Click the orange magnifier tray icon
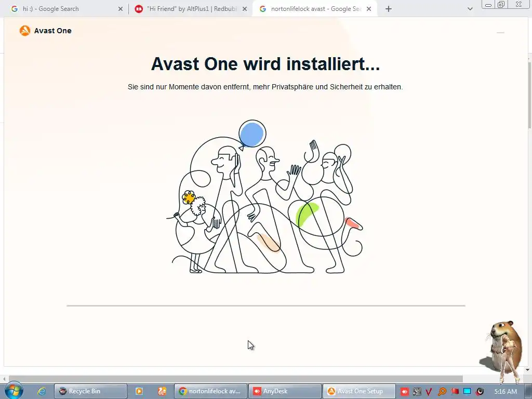The height and width of the screenshot is (399, 532). 442,392
